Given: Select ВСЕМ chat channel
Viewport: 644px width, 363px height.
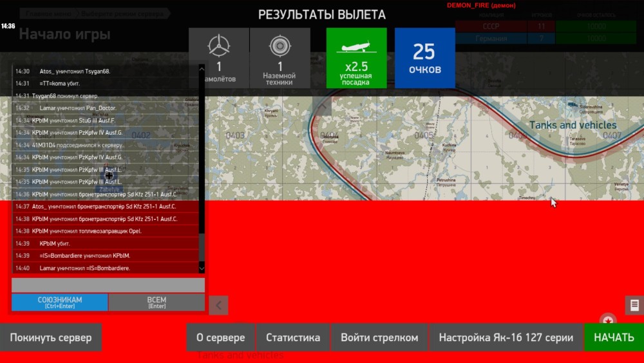Looking at the screenshot, I should pyautogui.click(x=157, y=302).
